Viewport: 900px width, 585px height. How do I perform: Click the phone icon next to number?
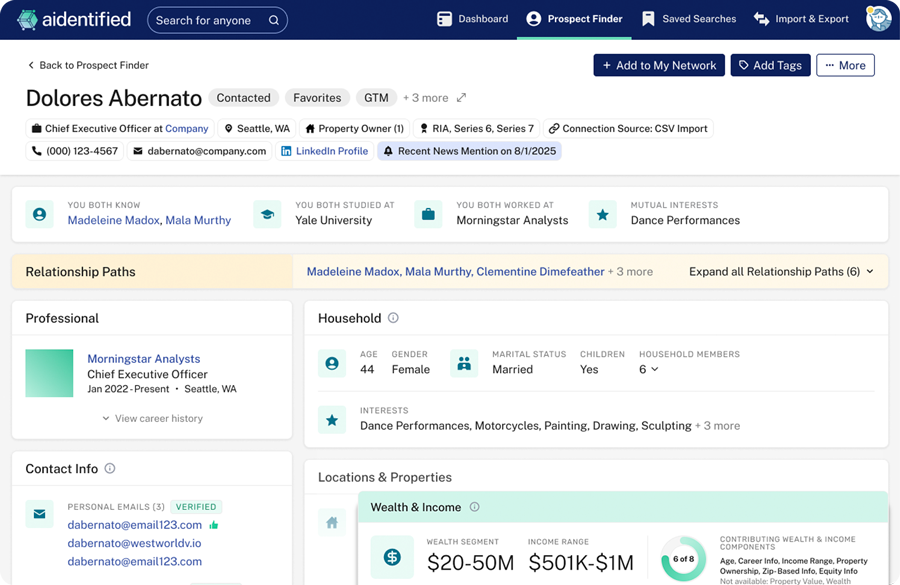37,151
